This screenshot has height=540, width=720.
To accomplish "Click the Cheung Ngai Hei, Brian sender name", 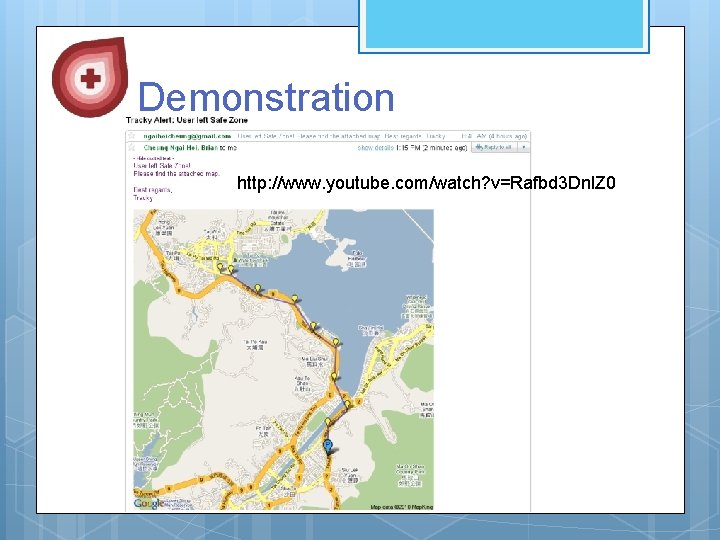I will click(x=181, y=148).
